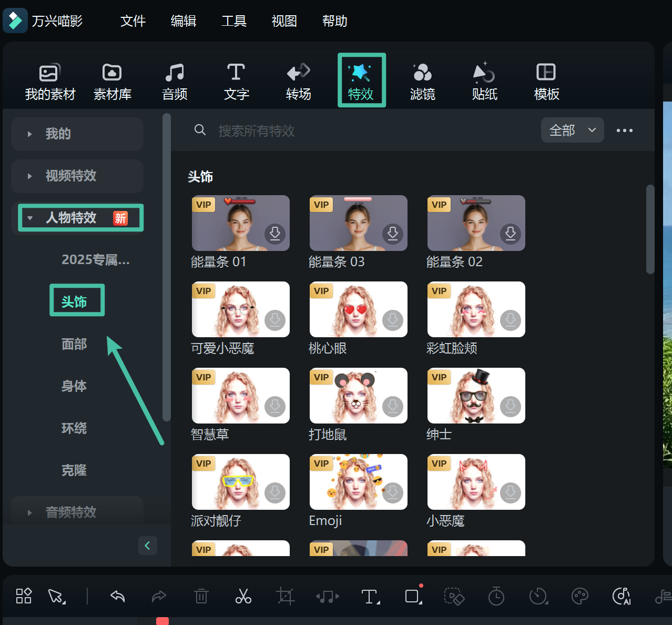Viewport: 672px width, 625px height.
Task: Open the 全部 filter dropdown
Action: point(572,130)
